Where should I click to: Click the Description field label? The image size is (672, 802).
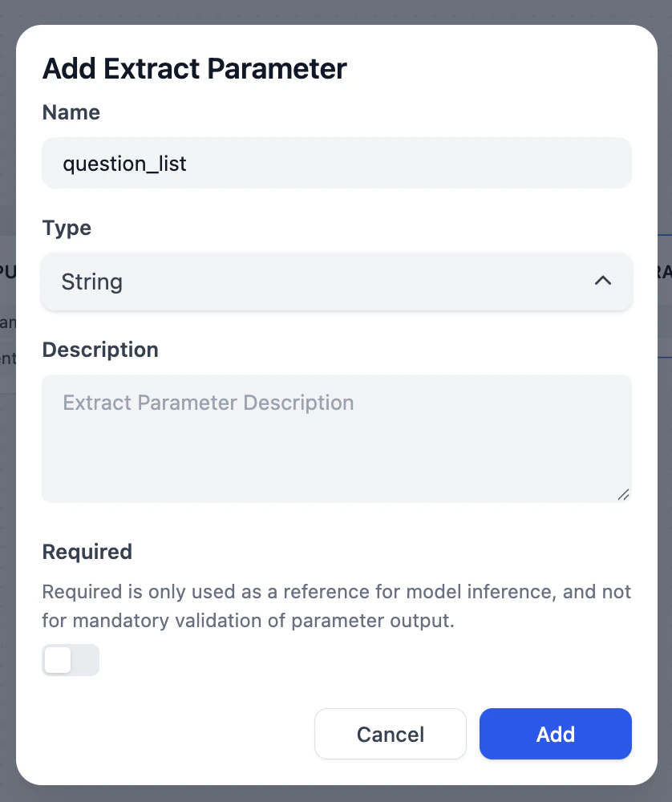click(100, 350)
